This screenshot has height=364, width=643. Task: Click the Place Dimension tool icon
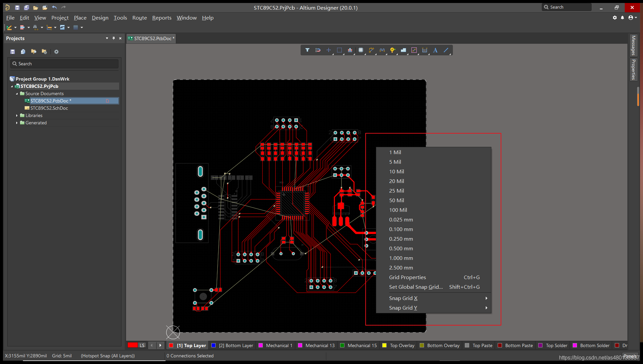(424, 50)
